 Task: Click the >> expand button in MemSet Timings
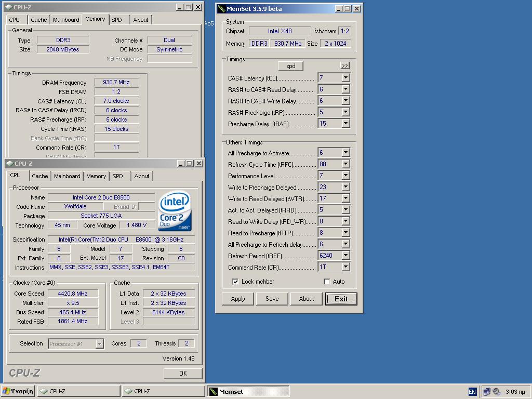[345, 66]
